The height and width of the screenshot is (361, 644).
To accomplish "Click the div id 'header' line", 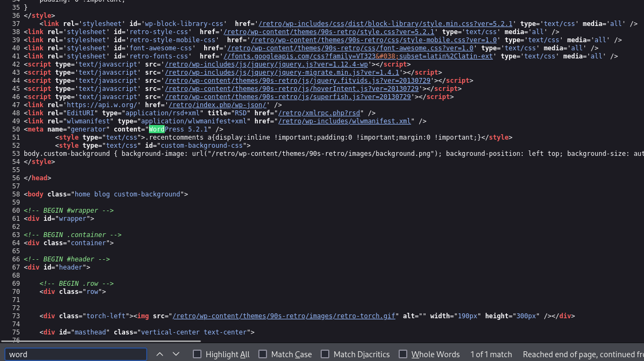I will 57,267.
